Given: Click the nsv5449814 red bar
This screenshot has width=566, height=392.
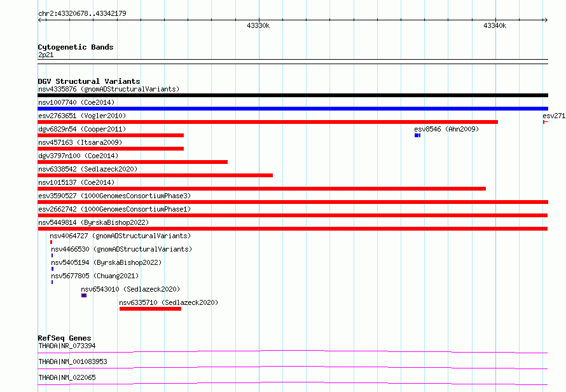Looking at the screenshot, I should pos(293,229).
